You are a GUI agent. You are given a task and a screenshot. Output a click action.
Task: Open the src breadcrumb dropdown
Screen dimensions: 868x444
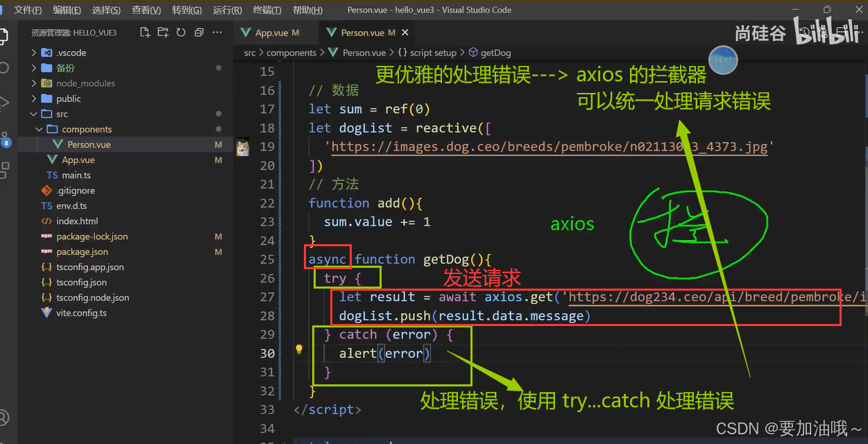coord(250,53)
